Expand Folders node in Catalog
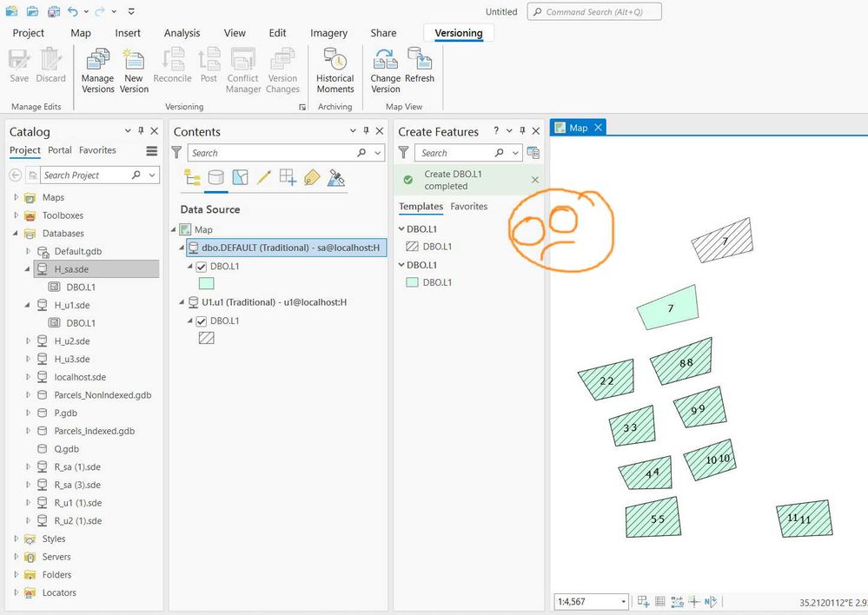The height and width of the screenshot is (615, 868). pos(16,574)
